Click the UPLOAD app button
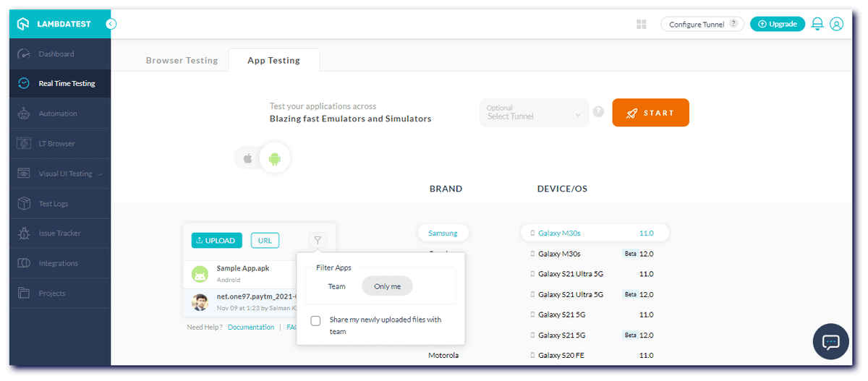The width and height of the screenshot is (868, 381). click(x=217, y=241)
